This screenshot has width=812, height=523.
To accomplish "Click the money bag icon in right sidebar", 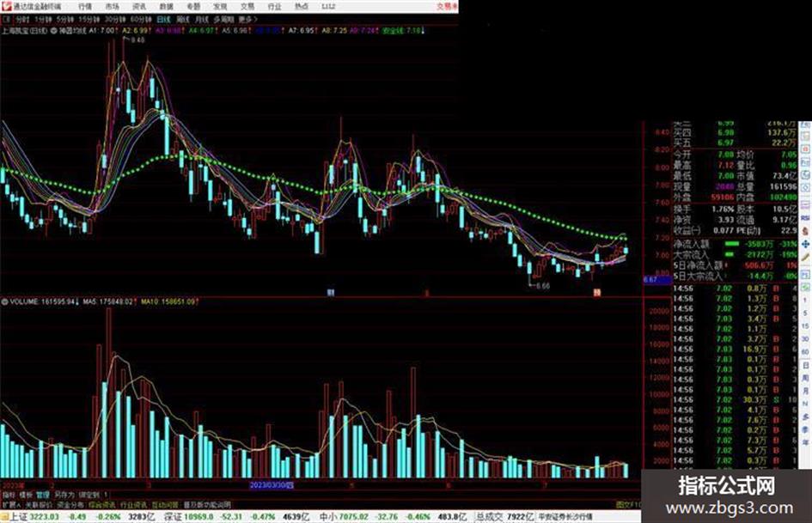I will 805,231.
